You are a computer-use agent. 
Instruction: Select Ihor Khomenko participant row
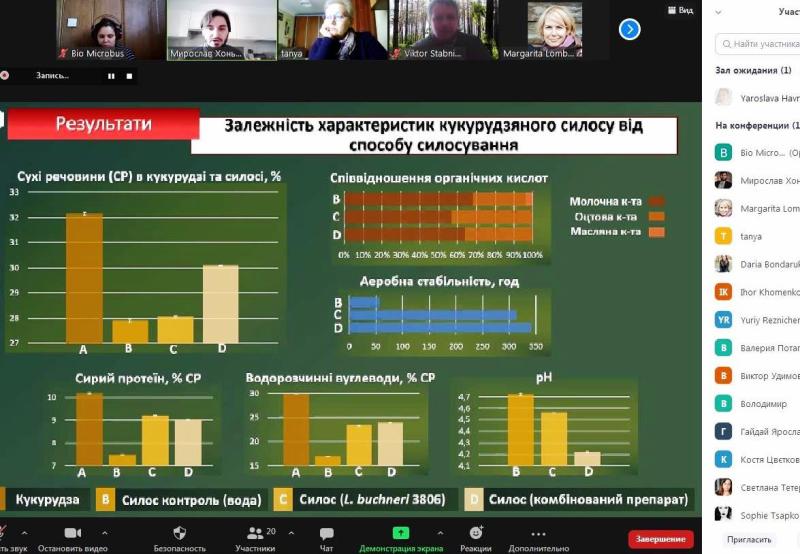point(757,292)
